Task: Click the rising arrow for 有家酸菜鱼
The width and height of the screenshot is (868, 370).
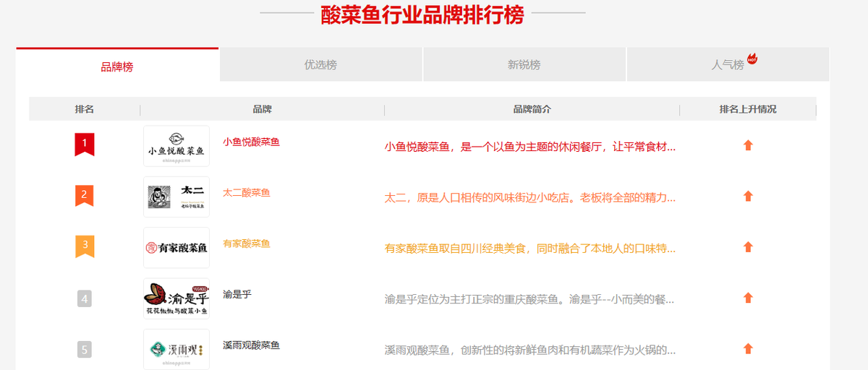Action: [748, 247]
